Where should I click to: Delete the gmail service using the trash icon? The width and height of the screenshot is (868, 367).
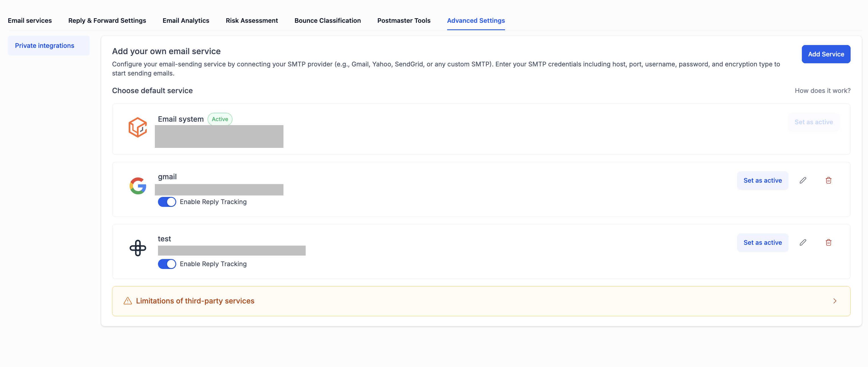(829, 180)
